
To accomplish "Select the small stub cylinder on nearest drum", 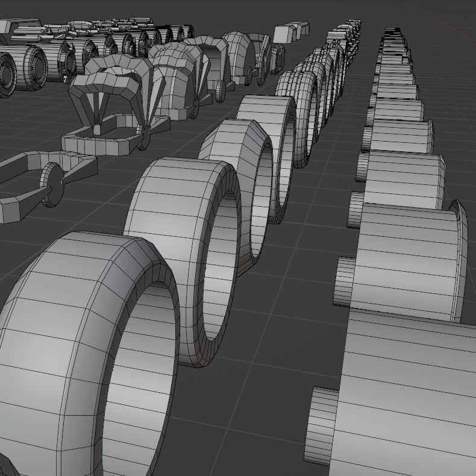I will [x=321, y=425].
